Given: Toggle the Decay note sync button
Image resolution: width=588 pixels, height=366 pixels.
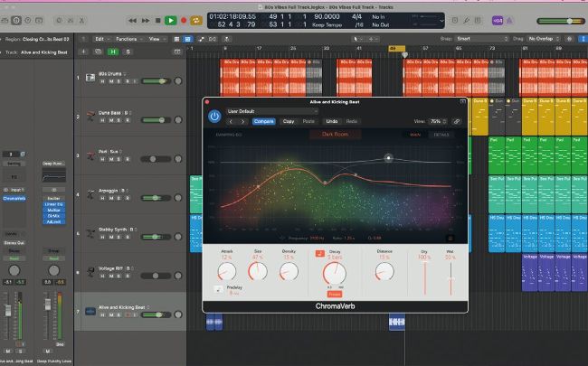Looking at the screenshot, I should (x=320, y=254).
